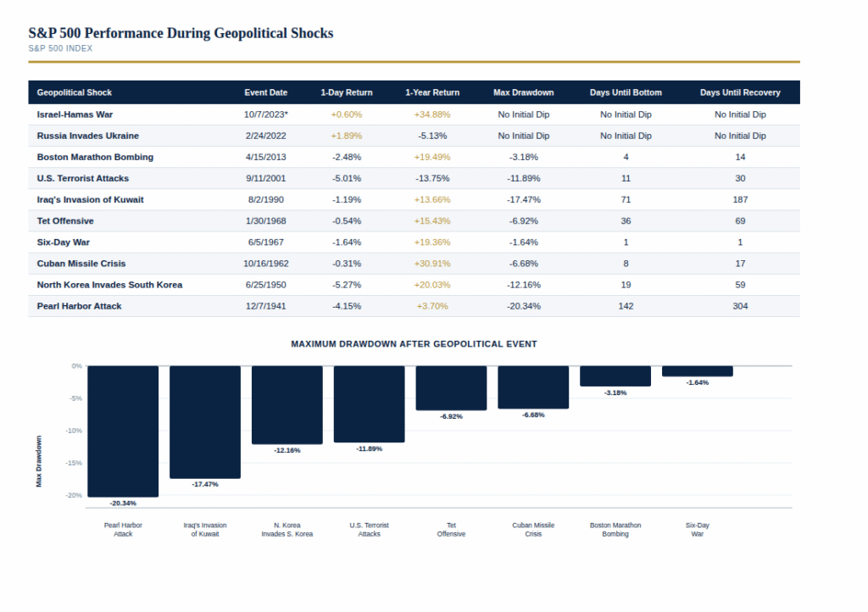Select the +34.88% 1-year return cell
This screenshot has width=868, height=612.
click(x=432, y=114)
